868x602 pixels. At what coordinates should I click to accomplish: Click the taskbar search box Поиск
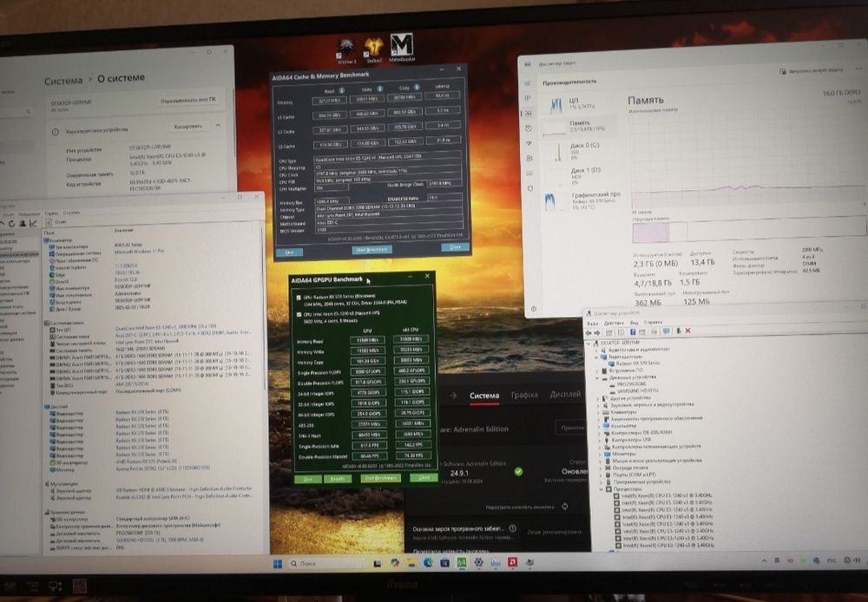click(328, 563)
